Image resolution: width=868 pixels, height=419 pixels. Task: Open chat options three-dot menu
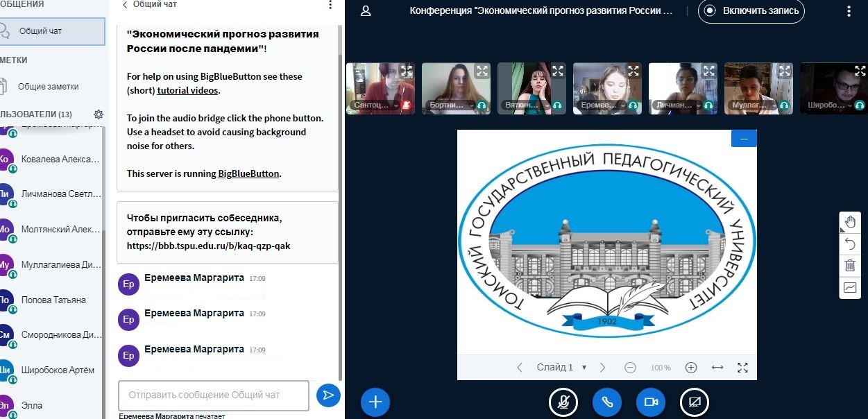[330, 5]
